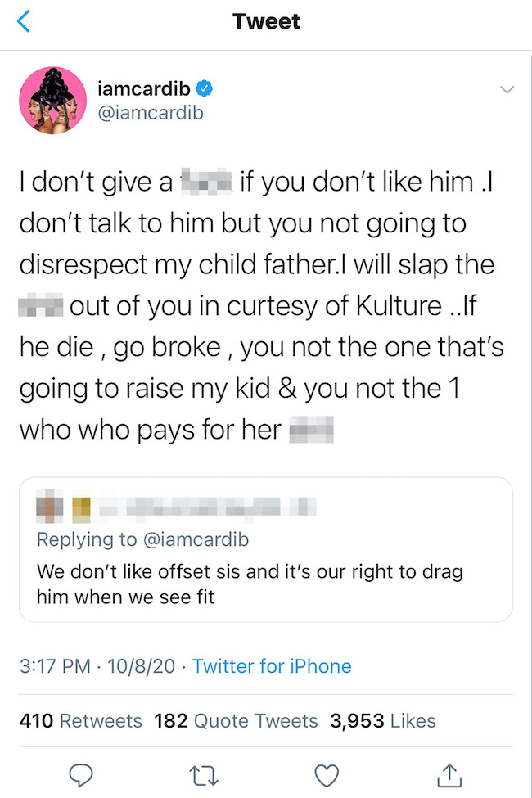Click the iamcardib display name
This screenshot has height=798, width=532.
click(x=144, y=88)
